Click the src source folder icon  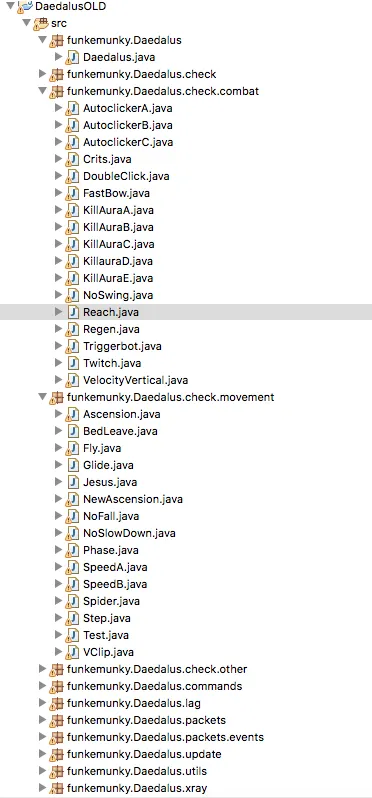41,23
